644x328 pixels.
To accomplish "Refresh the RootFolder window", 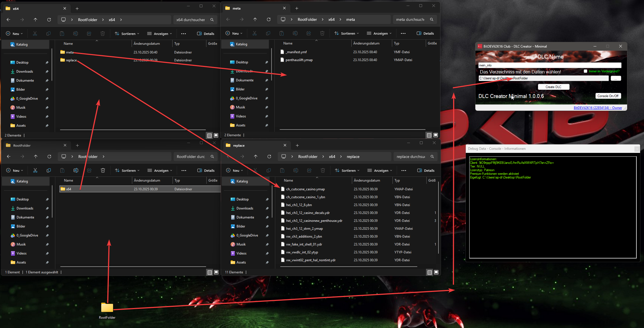I will tap(49, 157).
